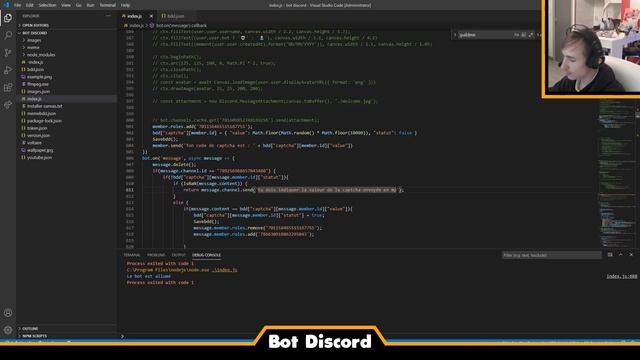Open the Extensions view
640x360 pixels.
pyautogui.click(x=8, y=87)
